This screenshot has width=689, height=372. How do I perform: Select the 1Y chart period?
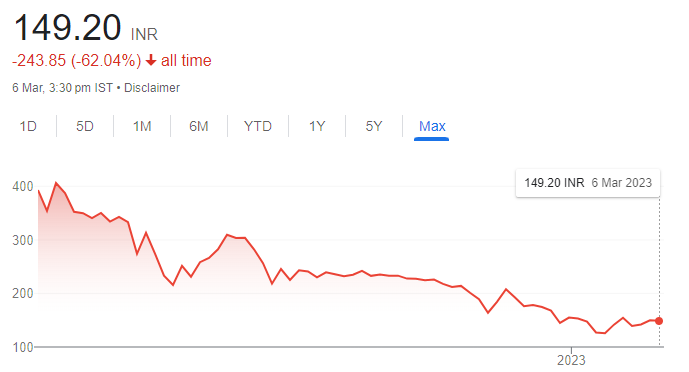click(x=317, y=126)
